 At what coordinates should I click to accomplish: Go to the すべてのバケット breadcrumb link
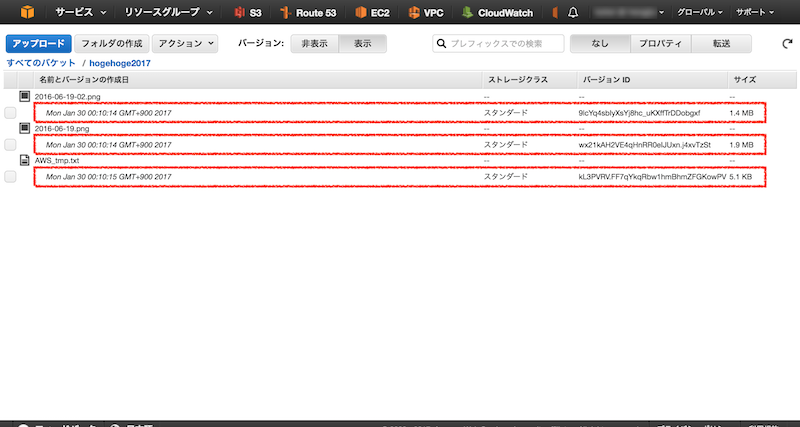click(41, 62)
